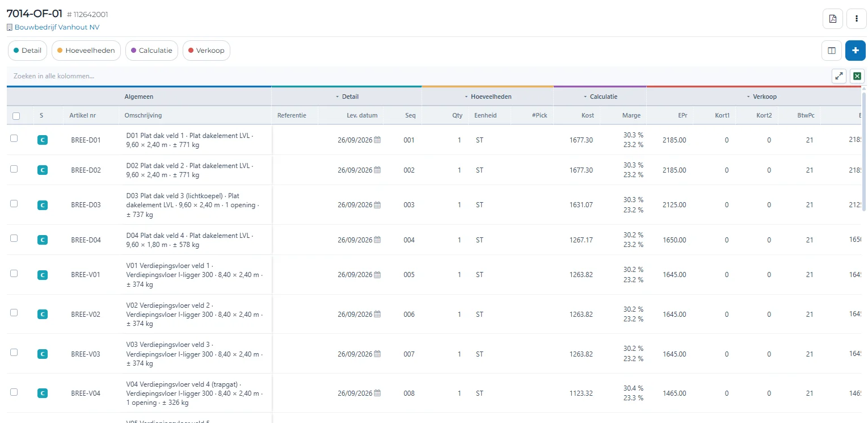868x423 pixels.
Task: Add a new line with plus button
Action: coord(856,51)
